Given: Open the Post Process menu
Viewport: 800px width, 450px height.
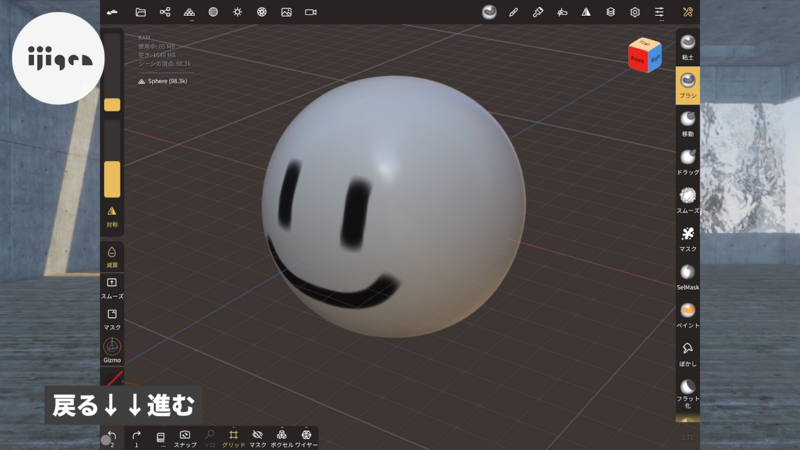Looking at the screenshot, I should (x=262, y=12).
